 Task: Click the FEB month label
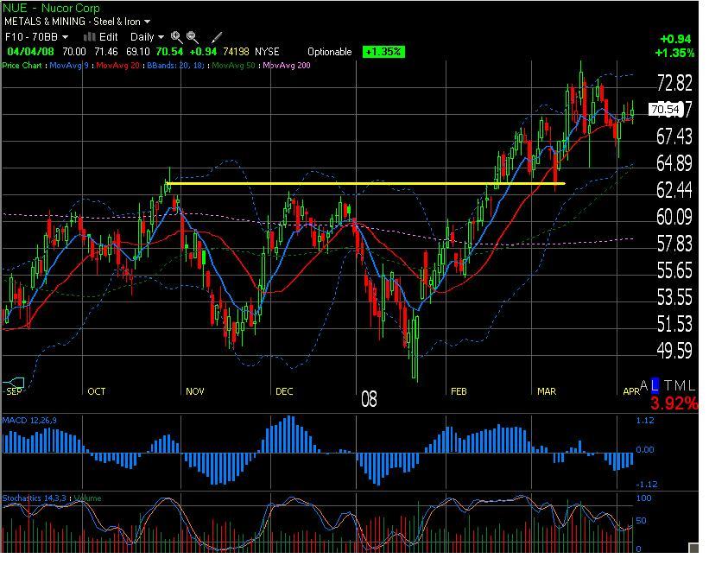(459, 391)
